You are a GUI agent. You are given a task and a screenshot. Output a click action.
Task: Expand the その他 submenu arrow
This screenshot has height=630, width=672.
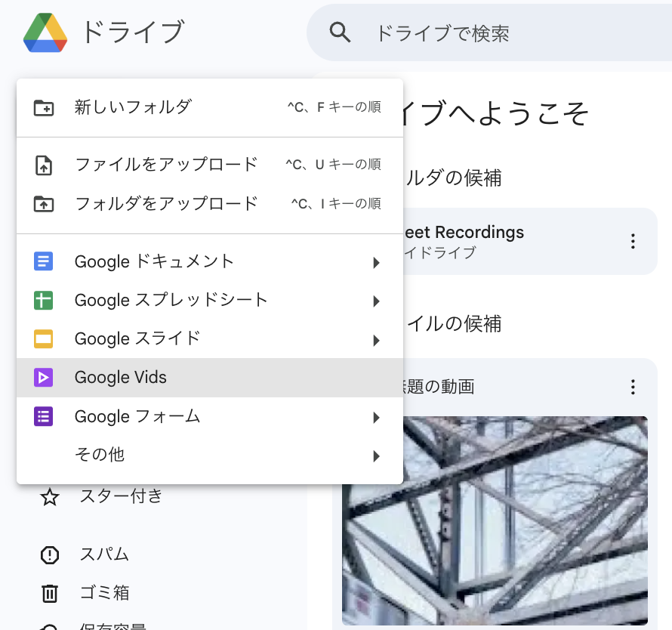[x=376, y=456]
